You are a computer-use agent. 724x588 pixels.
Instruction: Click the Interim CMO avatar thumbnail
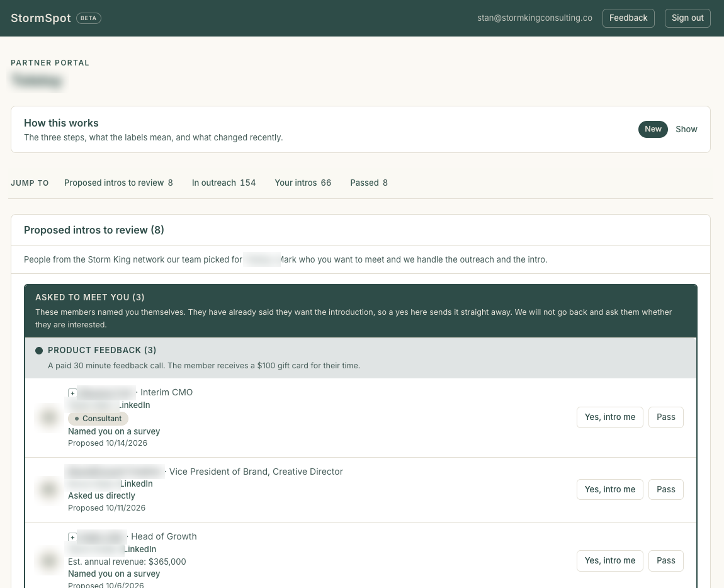[x=49, y=417]
